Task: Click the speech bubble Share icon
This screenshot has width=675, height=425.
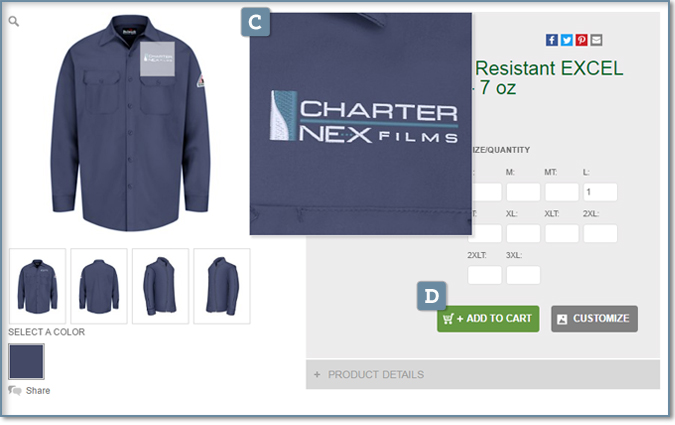Action: pos(15,391)
